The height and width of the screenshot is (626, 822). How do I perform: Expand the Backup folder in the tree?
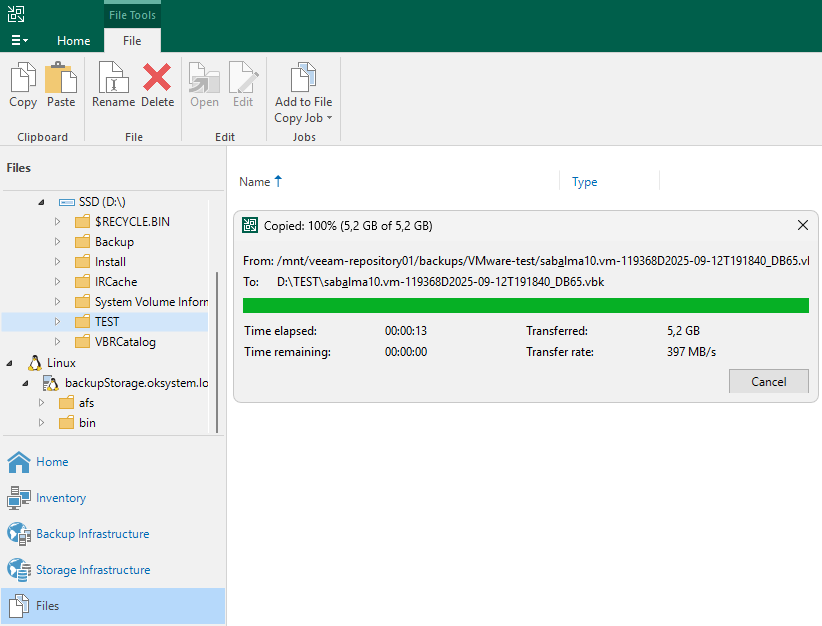click(57, 241)
